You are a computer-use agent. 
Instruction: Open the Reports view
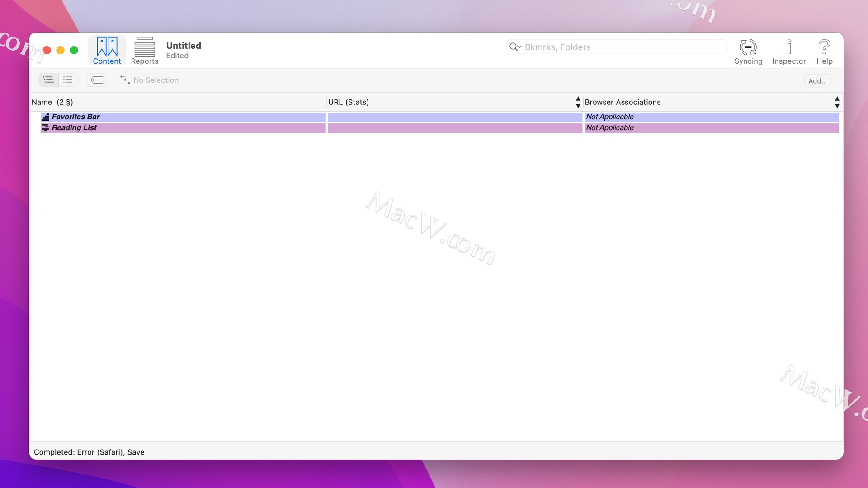coord(144,50)
